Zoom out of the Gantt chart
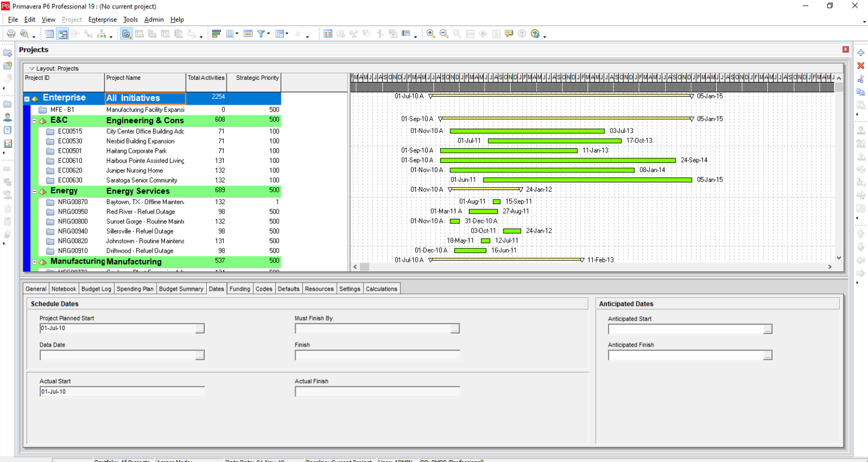This screenshot has width=868, height=462. click(x=444, y=33)
